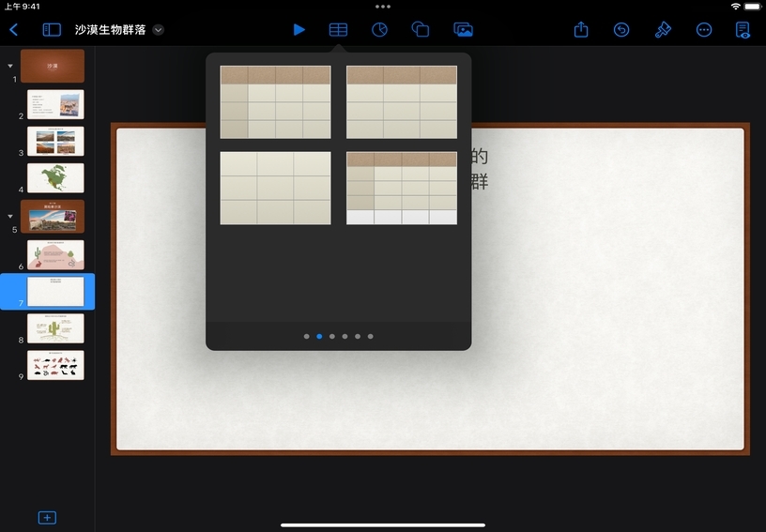
Task: Open the insert shape menu
Action: point(421,30)
